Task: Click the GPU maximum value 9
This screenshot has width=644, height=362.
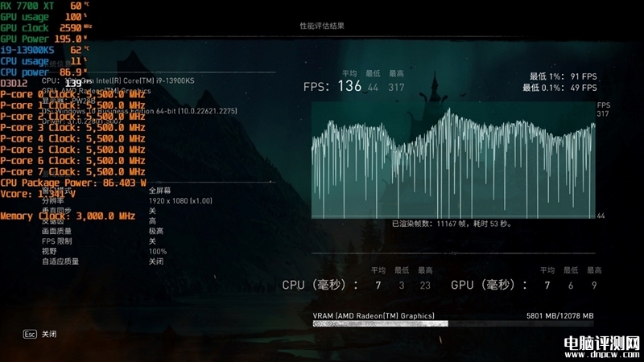Action: point(594,286)
